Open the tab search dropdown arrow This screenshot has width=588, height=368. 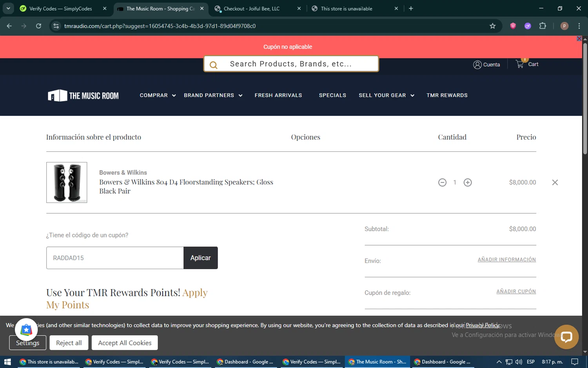(x=8, y=8)
